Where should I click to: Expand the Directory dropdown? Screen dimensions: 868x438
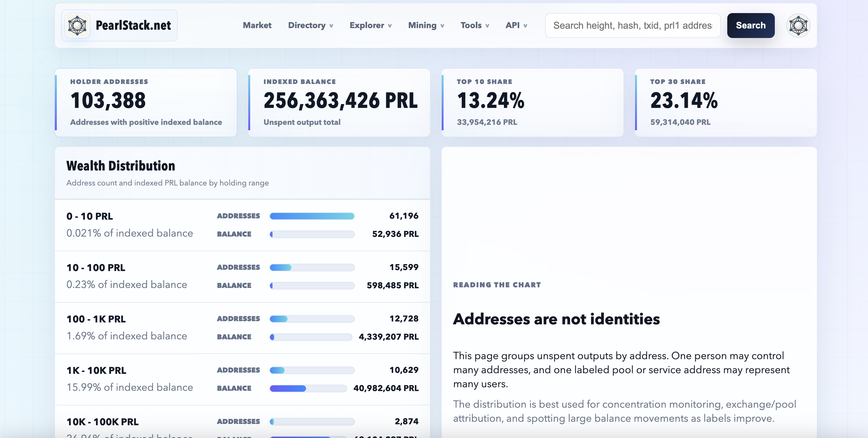point(310,25)
